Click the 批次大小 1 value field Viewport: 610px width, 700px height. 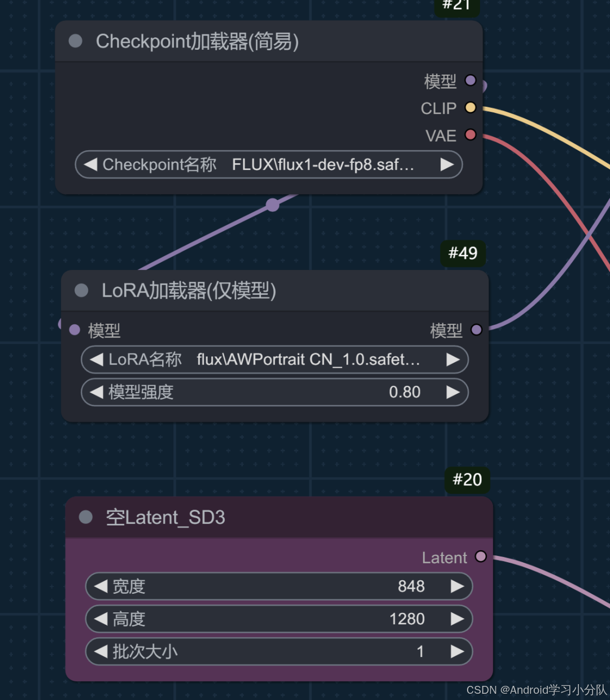(279, 651)
